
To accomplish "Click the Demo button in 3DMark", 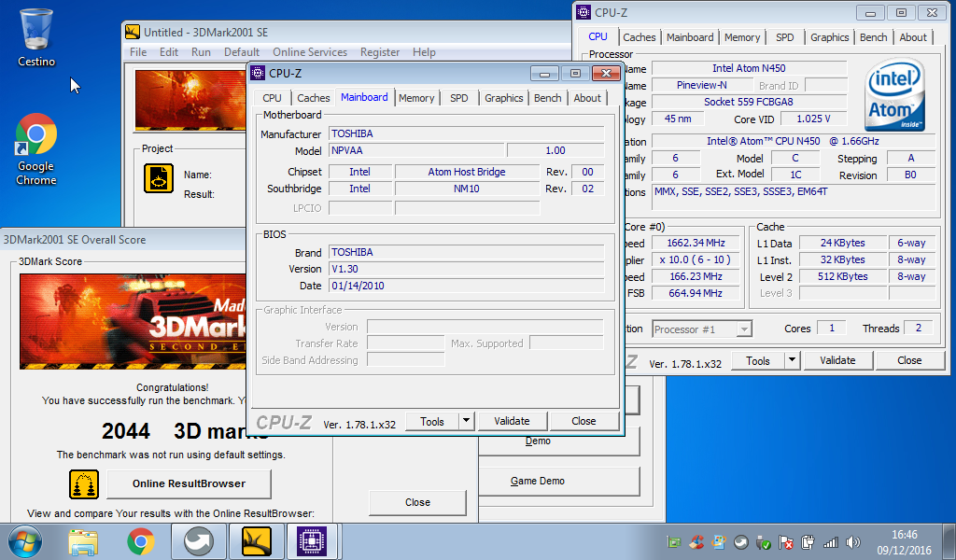I will pyautogui.click(x=559, y=441).
